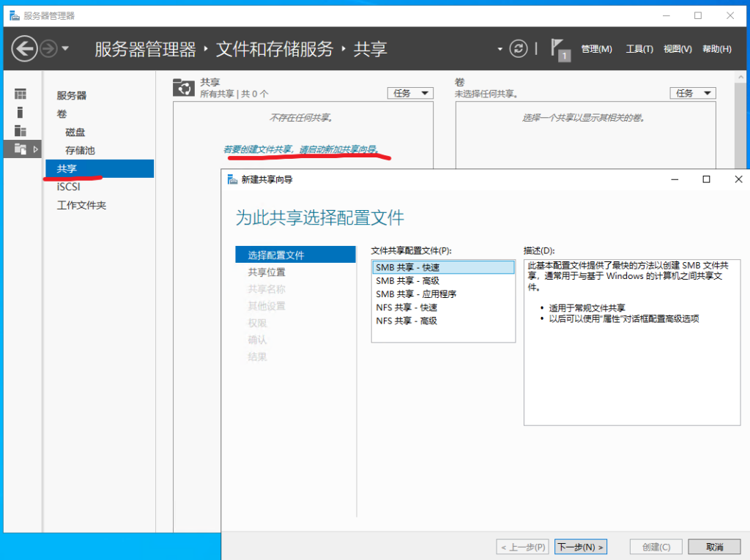Open the notifications flag icon
Image resolution: width=750 pixels, height=560 pixels.
pos(560,49)
